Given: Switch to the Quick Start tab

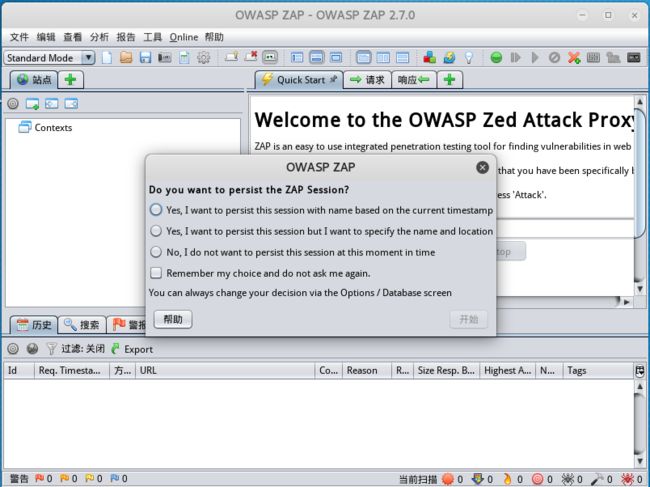Looking at the screenshot, I should [x=299, y=80].
